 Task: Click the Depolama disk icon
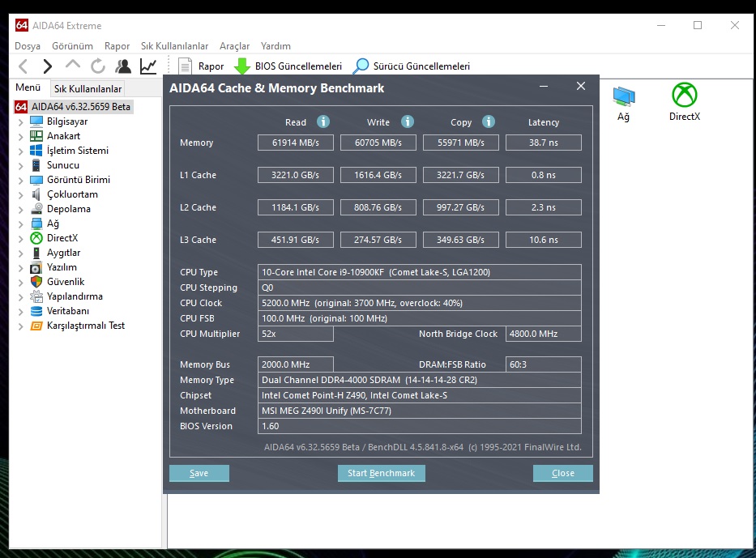tap(36, 209)
